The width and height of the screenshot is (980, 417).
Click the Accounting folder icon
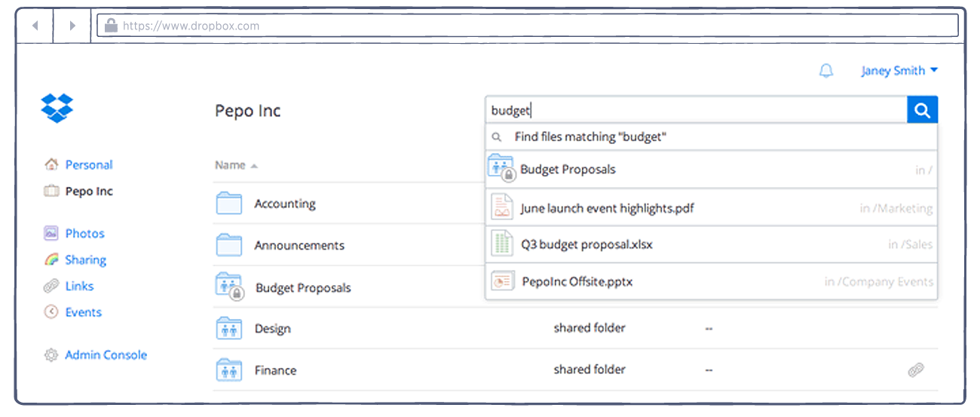pyautogui.click(x=229, y=204)
